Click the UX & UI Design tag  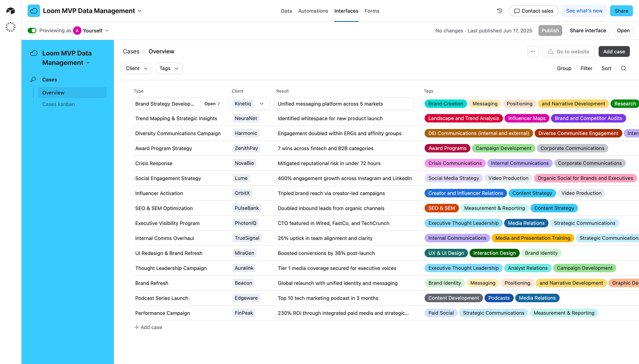[x=446, y=253]
